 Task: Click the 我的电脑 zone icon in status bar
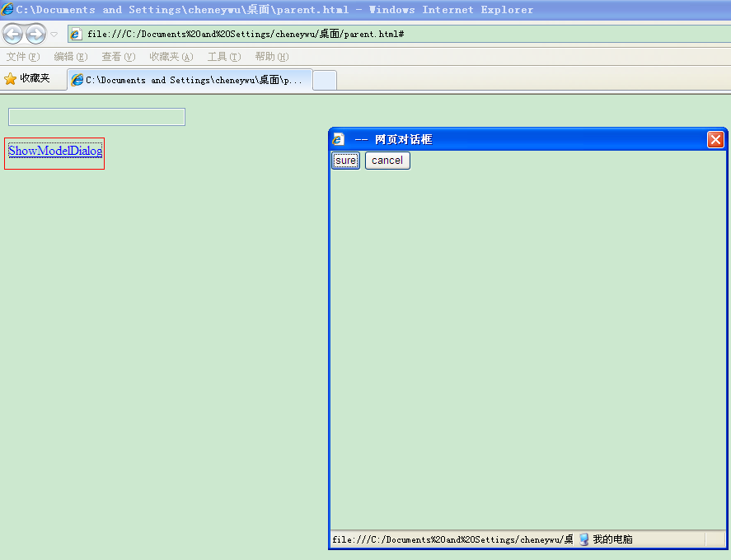[583, 539]
